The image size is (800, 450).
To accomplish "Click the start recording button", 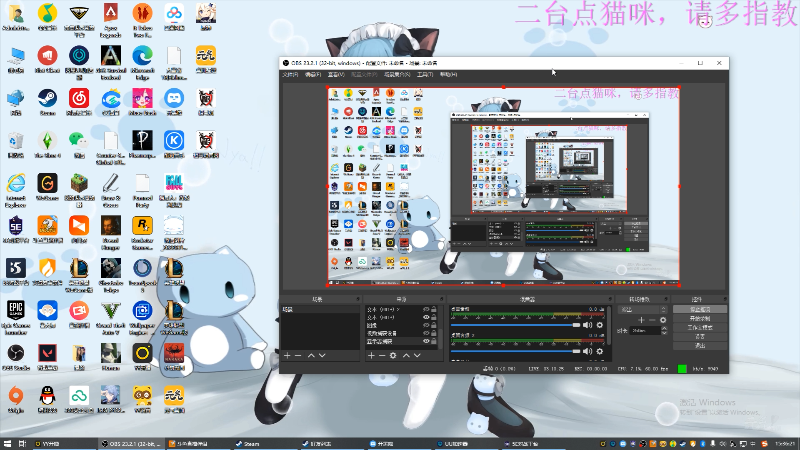I will click(699, 318).
